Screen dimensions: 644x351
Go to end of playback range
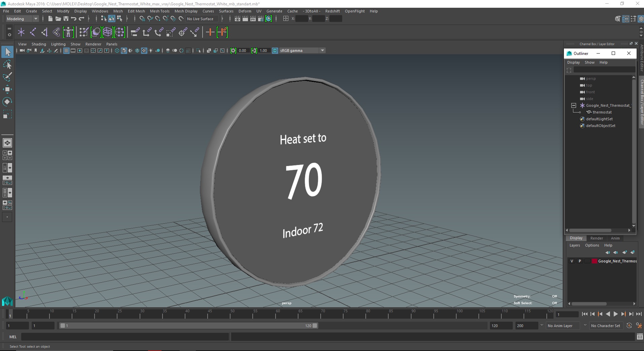tap(639, 314)
